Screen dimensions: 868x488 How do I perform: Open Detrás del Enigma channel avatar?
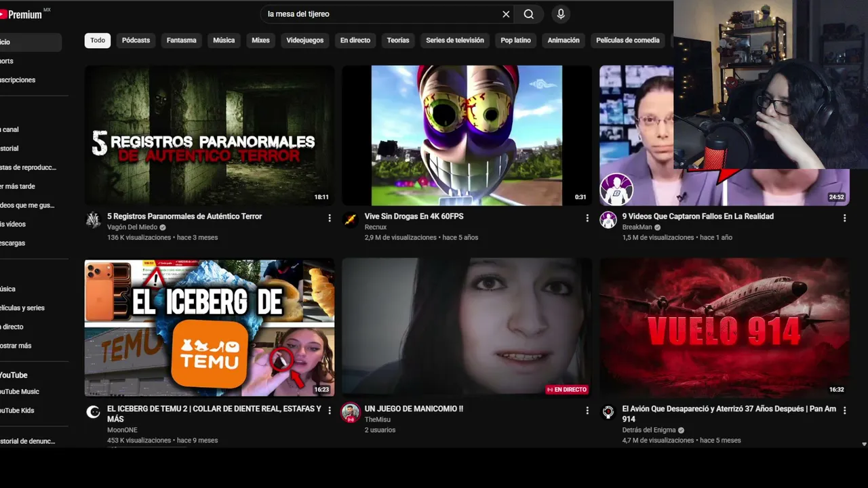tap(608, 412)
